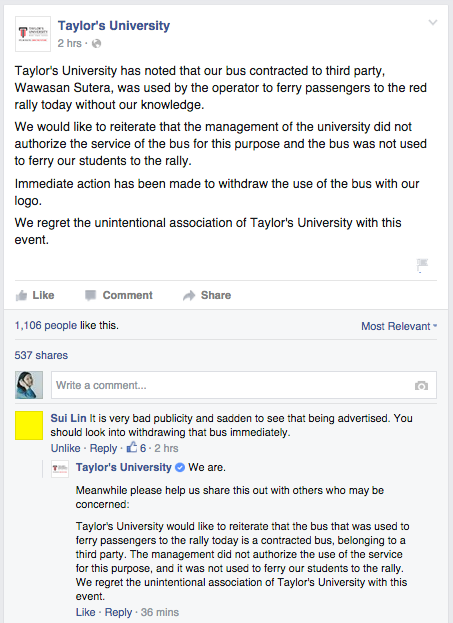
Task: Toggle Unlike on Sui Lin's comment
Action: (x=66, y=448)
